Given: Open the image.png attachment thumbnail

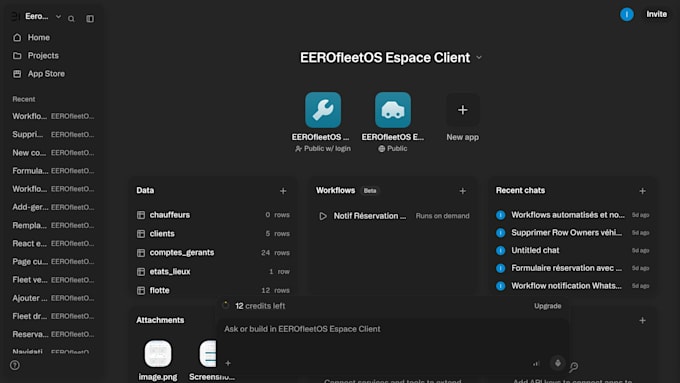Looking at the screenshot, I should pos(158,354).
